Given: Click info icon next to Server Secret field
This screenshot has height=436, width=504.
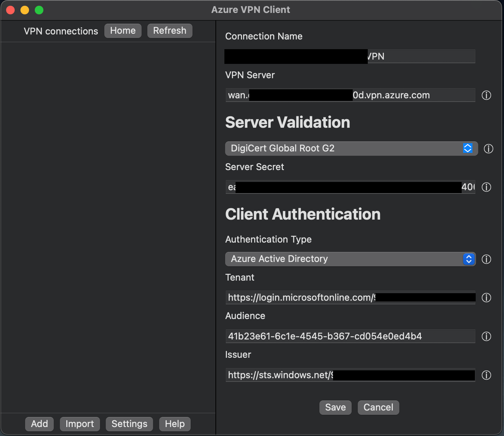Looking at the screenshot, I should [x=486, y=187].
